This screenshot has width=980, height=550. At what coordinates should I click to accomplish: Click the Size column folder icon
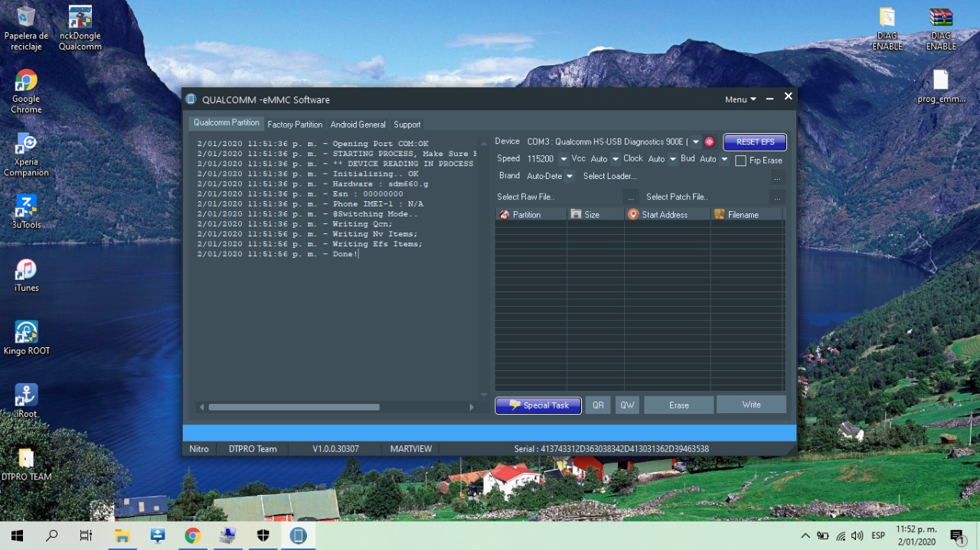[x=576, y=215]
